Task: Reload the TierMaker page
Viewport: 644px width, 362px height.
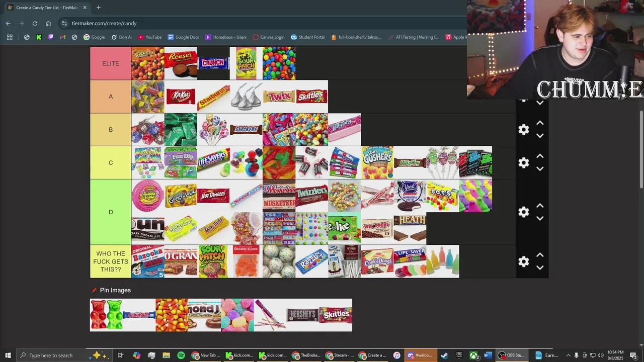Action: pyautogui.click(x=35, y=23)
